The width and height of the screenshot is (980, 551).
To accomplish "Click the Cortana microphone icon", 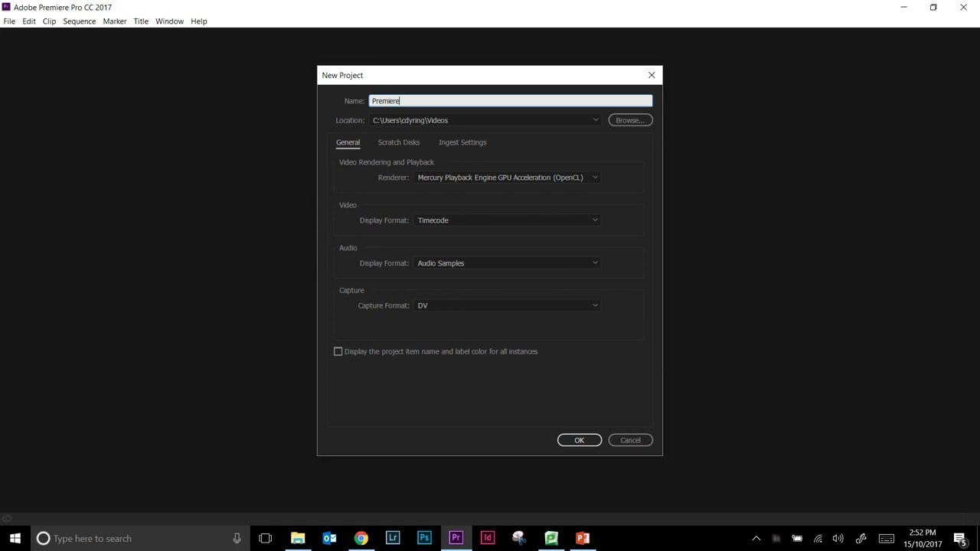I will pos(237,538).
